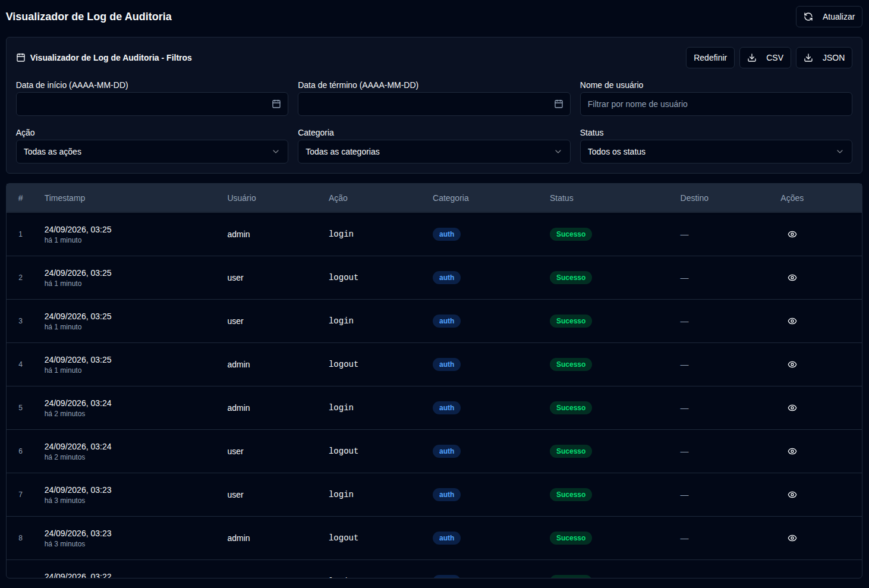Image resolution: width=869 pixels, height=588 pixels.
Task: Click 'admin' user in row 5
Action: [x=238, y=408]
